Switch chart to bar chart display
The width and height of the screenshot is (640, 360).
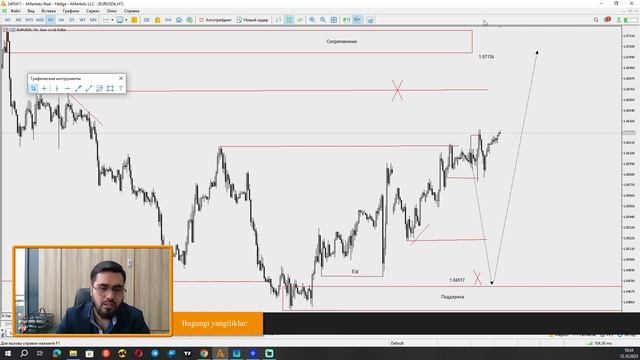click(x=278, y=20)
